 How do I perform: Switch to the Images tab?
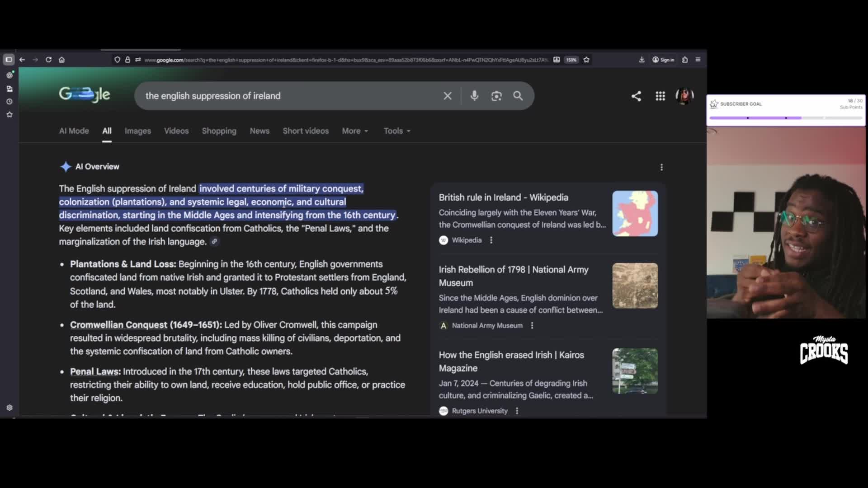[137, 131]
